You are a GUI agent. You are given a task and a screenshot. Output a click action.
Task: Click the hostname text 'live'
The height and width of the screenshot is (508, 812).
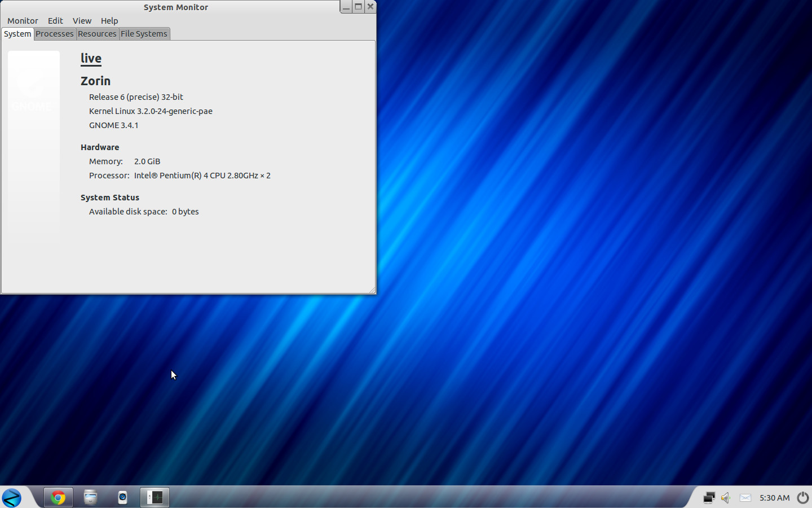tap(91, 58)
